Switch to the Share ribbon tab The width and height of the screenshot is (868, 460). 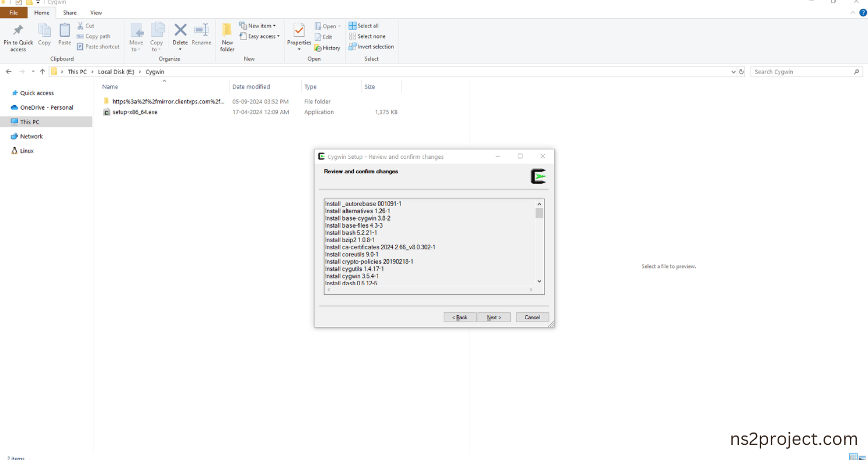[x=70, y=12]
